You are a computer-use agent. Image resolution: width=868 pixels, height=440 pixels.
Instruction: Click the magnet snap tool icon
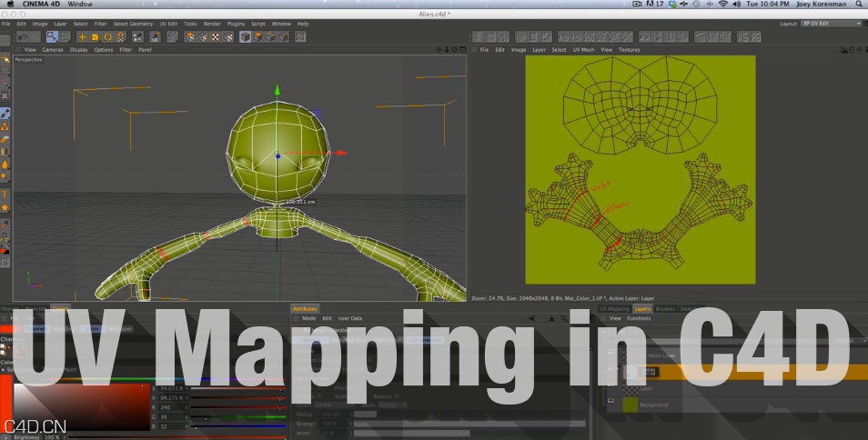pyautogui.click(x=121, y=37)
